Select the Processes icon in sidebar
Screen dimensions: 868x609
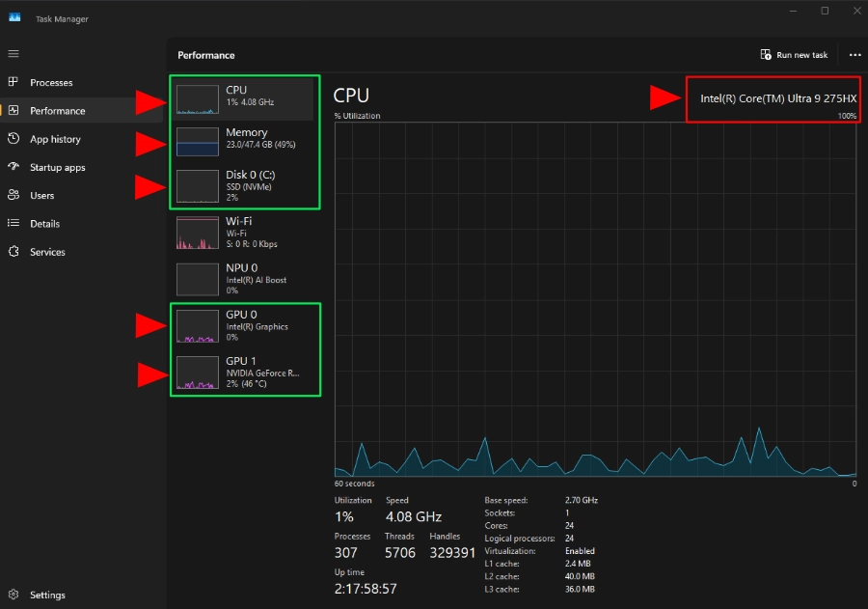[14, 82]
